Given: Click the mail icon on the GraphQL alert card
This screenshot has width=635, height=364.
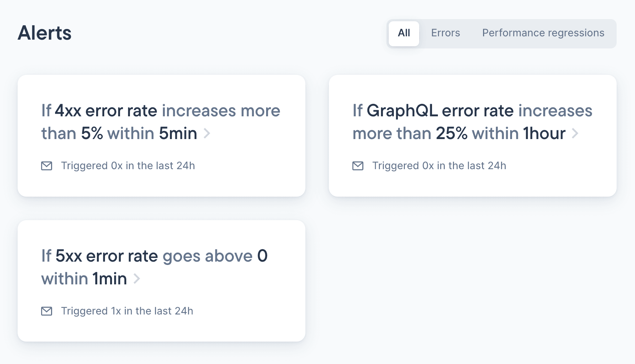Looking at the screenshot, I should 358,166.
